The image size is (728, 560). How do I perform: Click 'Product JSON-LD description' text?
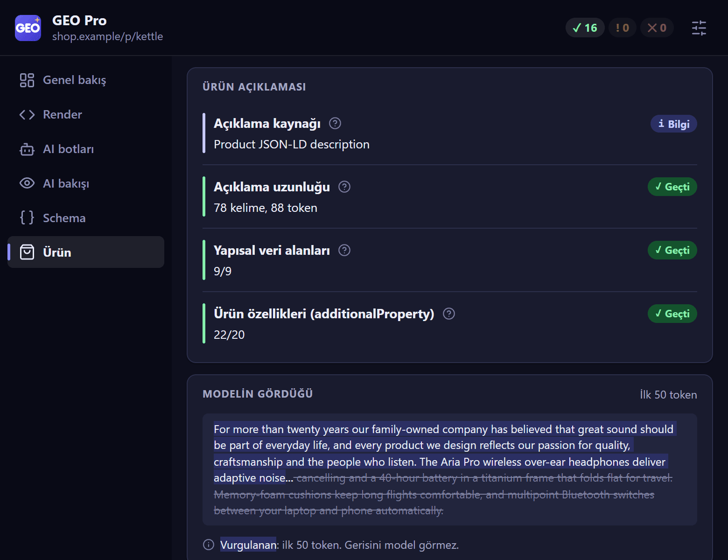[x=292, y=144]
